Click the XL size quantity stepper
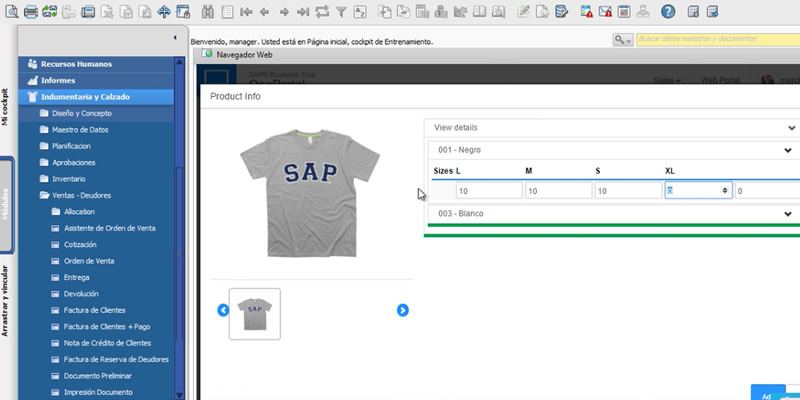The height and width of the screenshot is (400, 800). pos(724,190)
